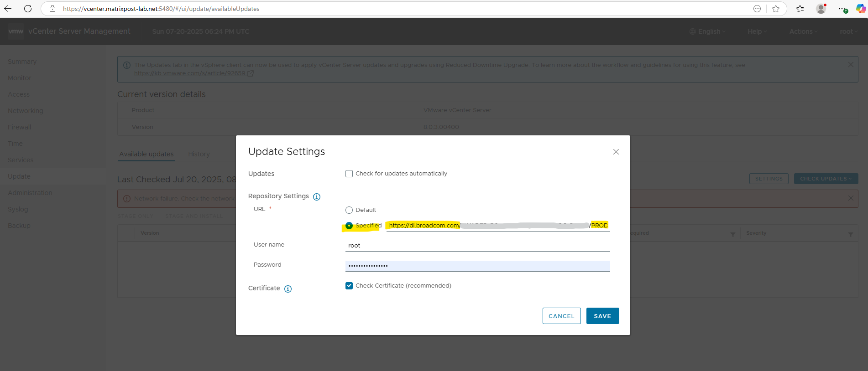The height and width of the screenshot is (371, 868).
Task: Show Repository Settings info tooltip
Action: [317, 197]
